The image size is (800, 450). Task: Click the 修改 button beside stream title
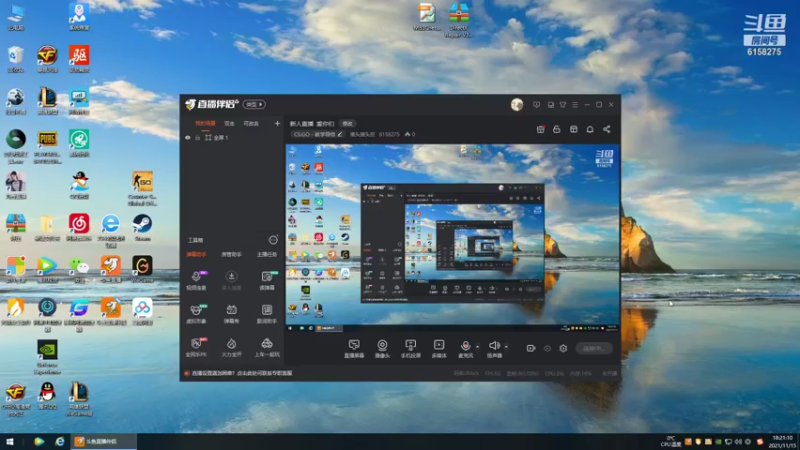[x=347, y=123]
